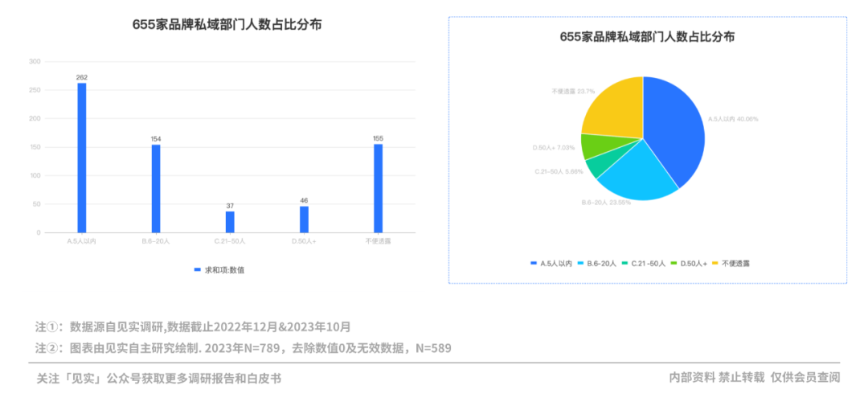Viewport: 868px width, 402px height.
Task: Click the footer text 关注「见实」公众号获取更多调研报告和白皮书
Action: coord(159,378)
